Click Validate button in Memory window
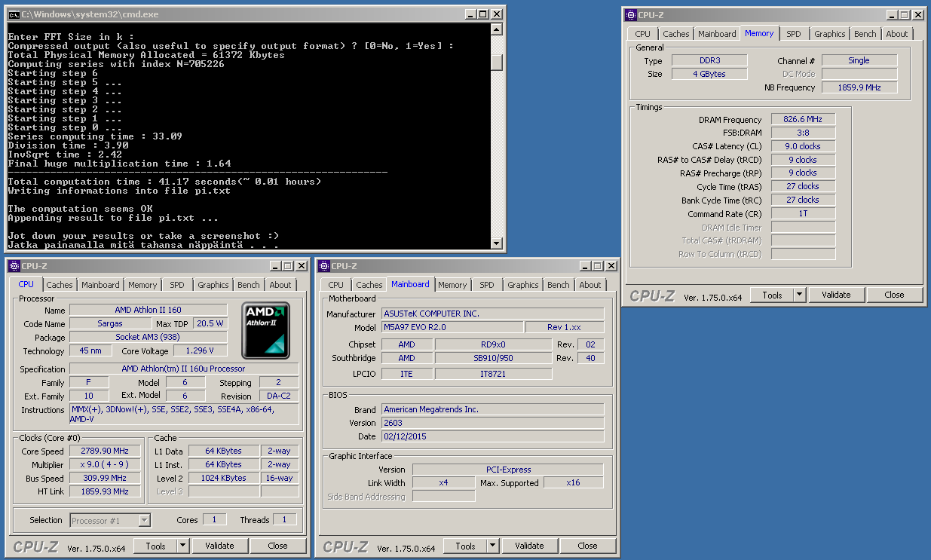 (x=836, y=295)
